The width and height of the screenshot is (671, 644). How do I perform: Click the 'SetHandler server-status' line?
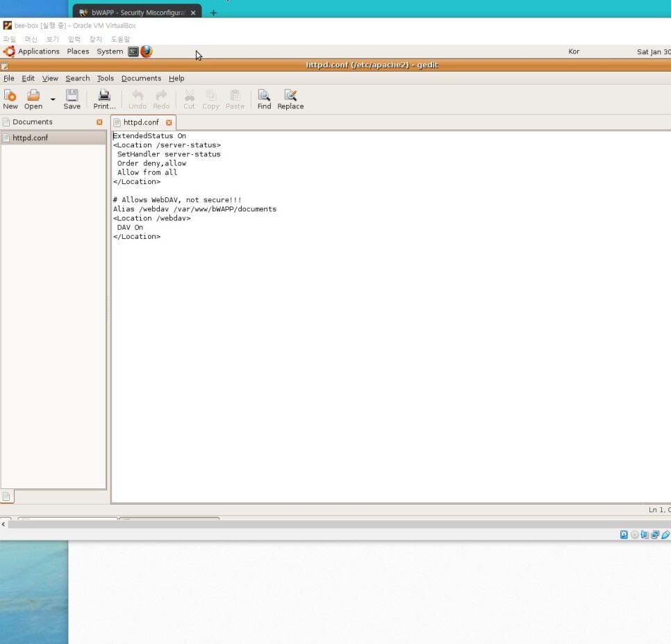pos(169,154)
